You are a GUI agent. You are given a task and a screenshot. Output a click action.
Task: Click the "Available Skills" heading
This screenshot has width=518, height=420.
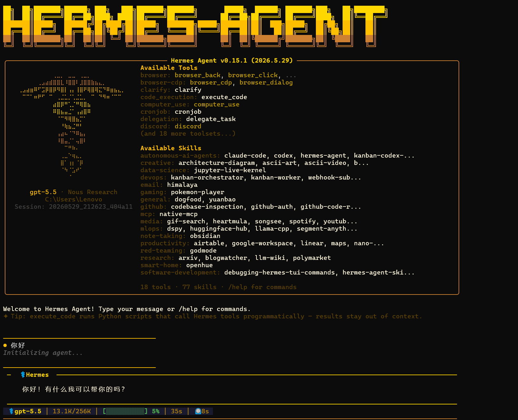click(171, 148)
